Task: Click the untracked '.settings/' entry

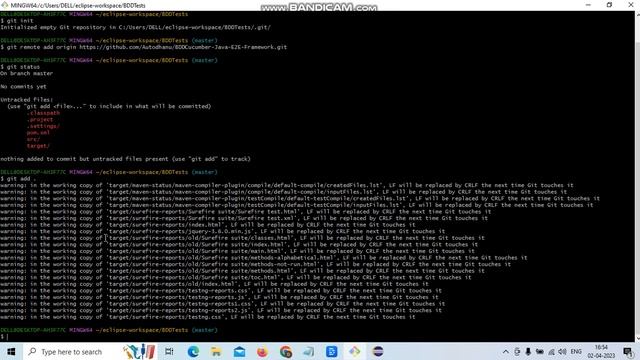Action: 44,126
